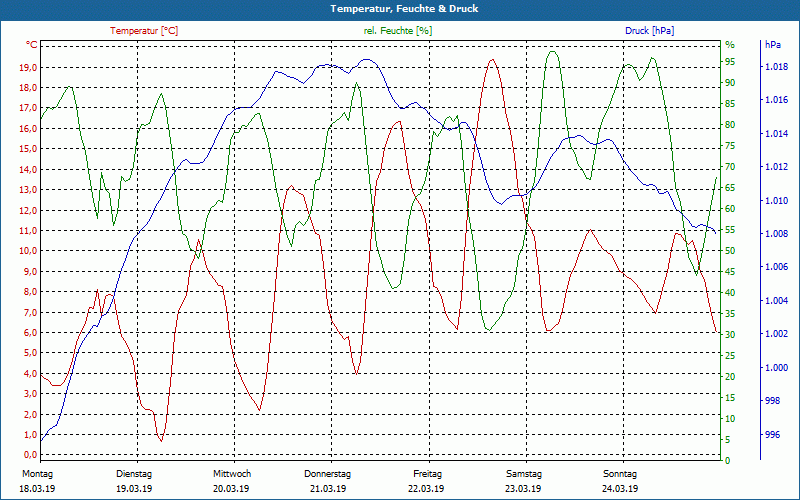Click the 75 humidity axis value
Image resolution: width=800 pixels, height=500 pixels.
730,146
